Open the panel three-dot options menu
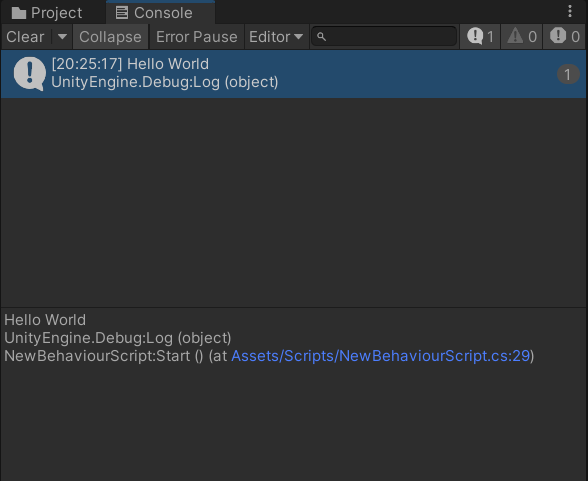The width and height of the screenshot is (588, 481). (570, 11)
